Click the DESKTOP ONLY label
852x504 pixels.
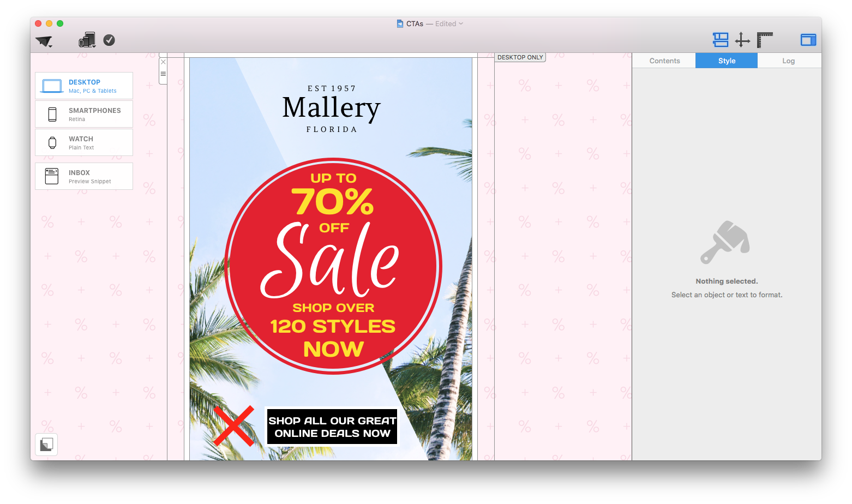[520, 57]
